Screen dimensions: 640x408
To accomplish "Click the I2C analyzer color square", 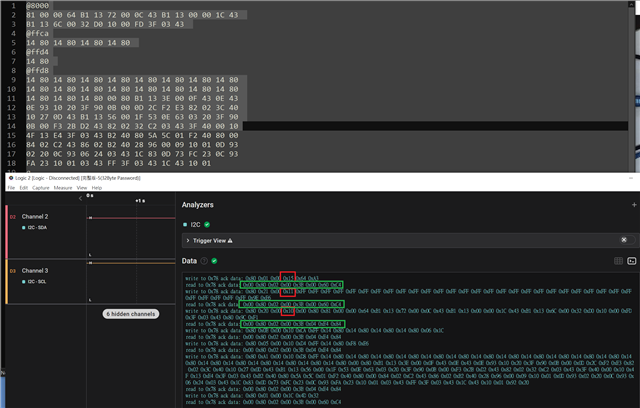I will [185, 224].
